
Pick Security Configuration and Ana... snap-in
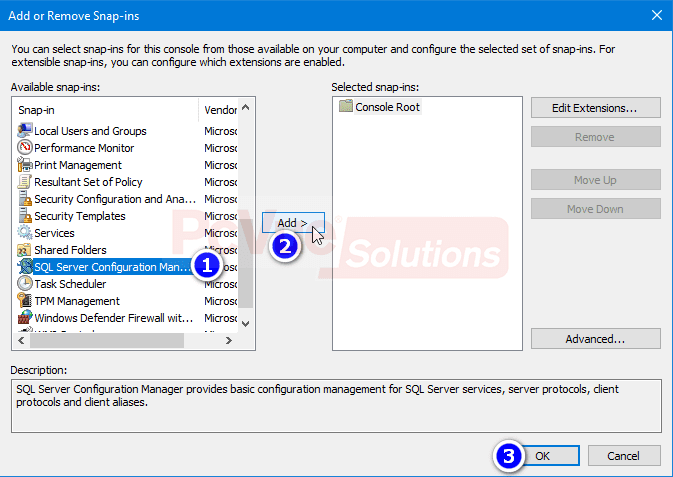(x=115, y=199)
